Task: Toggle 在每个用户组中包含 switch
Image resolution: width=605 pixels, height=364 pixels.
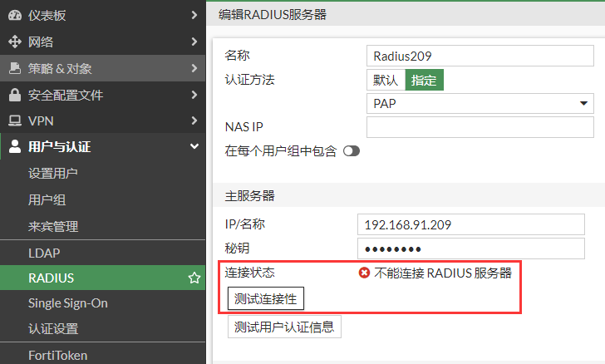Action: click(x=351, y=151)
